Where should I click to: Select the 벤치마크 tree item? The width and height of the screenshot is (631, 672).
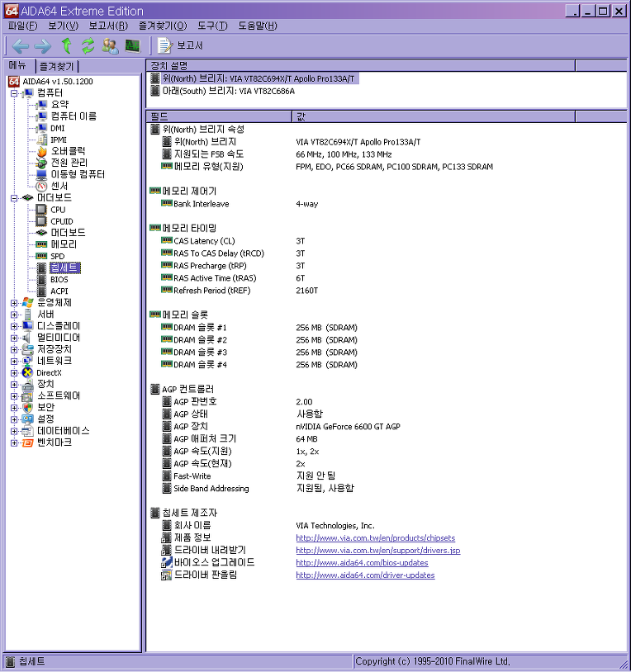point(54,442)
